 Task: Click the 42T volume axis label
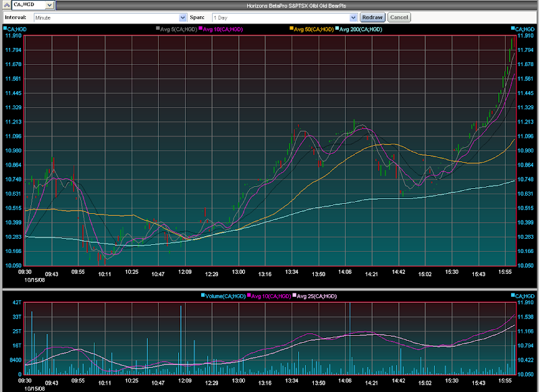coord(17,302)
